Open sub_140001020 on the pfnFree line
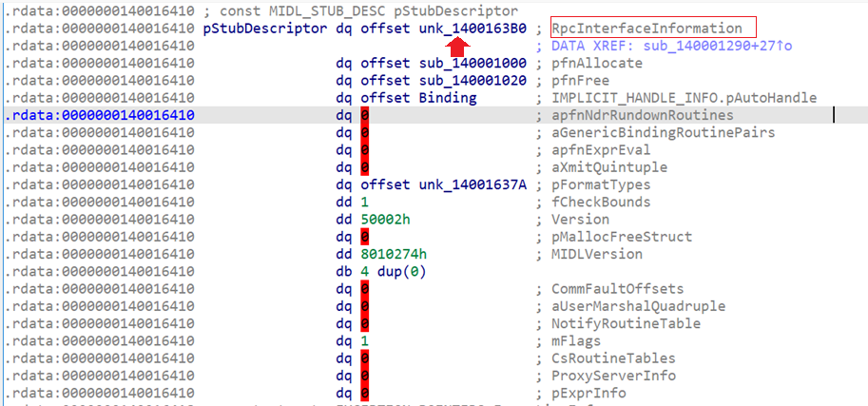868x406 pixels. point(472,81)
